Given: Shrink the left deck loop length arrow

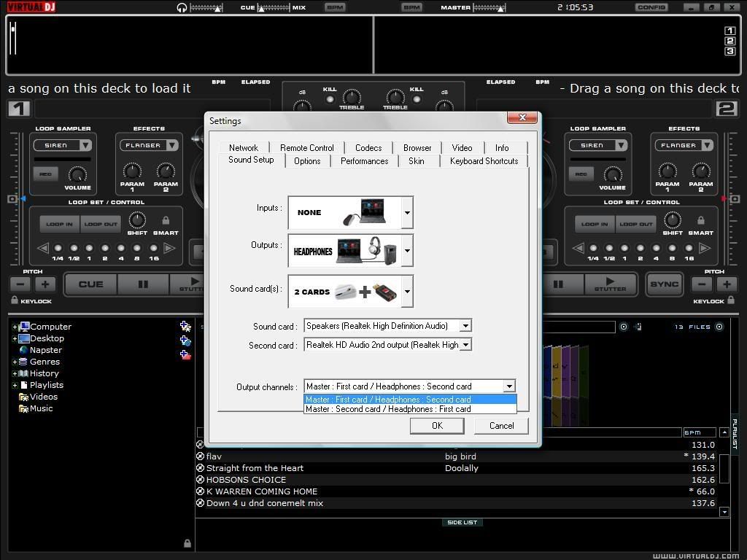Looking at the screenshot, I should (x=43, y=248).
